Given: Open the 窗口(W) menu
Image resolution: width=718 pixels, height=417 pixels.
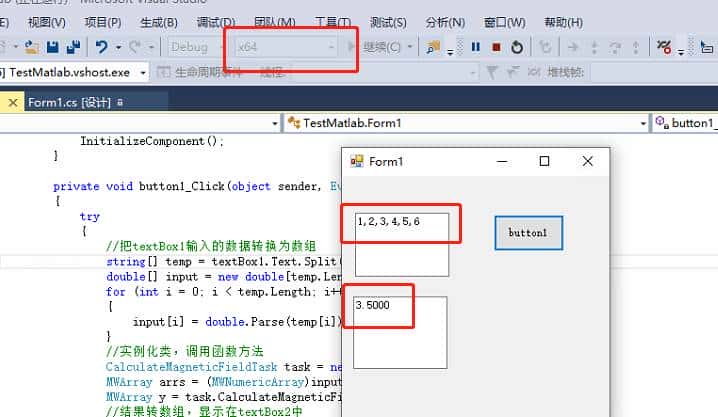Looking at the screenshot, I should coord(505,22).
